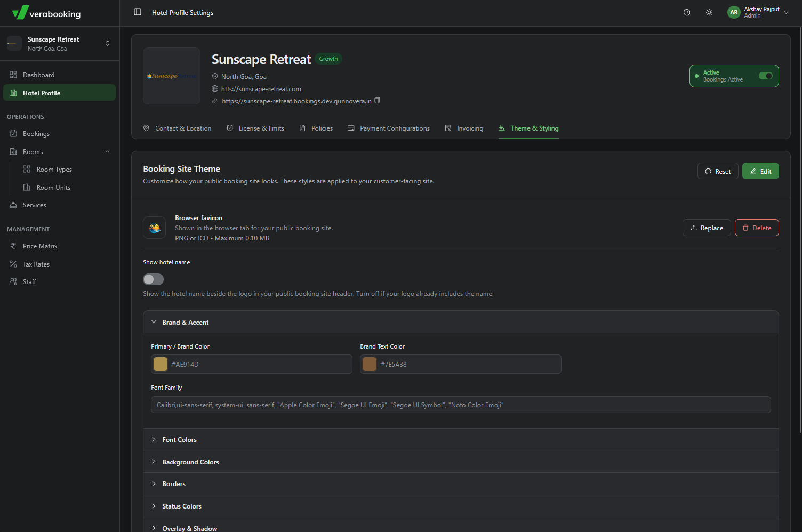The height and width of the screenshot is (532, 802).
Task: Click the Room Types grid icon
Action: (27, 169)
